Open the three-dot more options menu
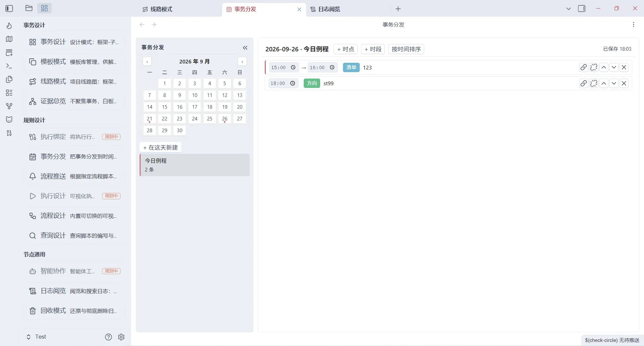644x346 pixels. pyautogui.click(x=633, y=24)
